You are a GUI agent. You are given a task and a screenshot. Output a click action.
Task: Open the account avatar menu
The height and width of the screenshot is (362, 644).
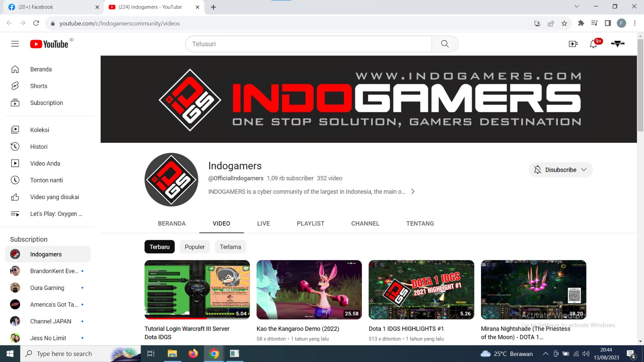617,44
